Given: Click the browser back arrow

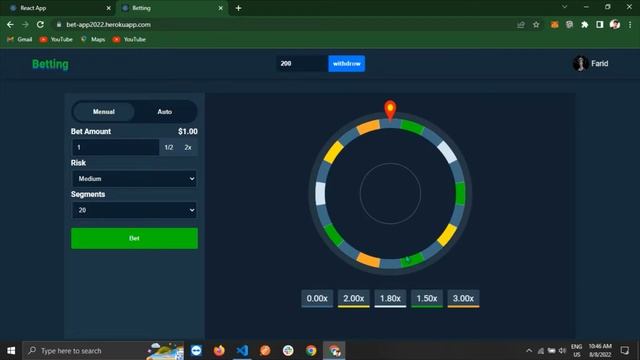Looking at the screenshot, I should pos(10,24).
